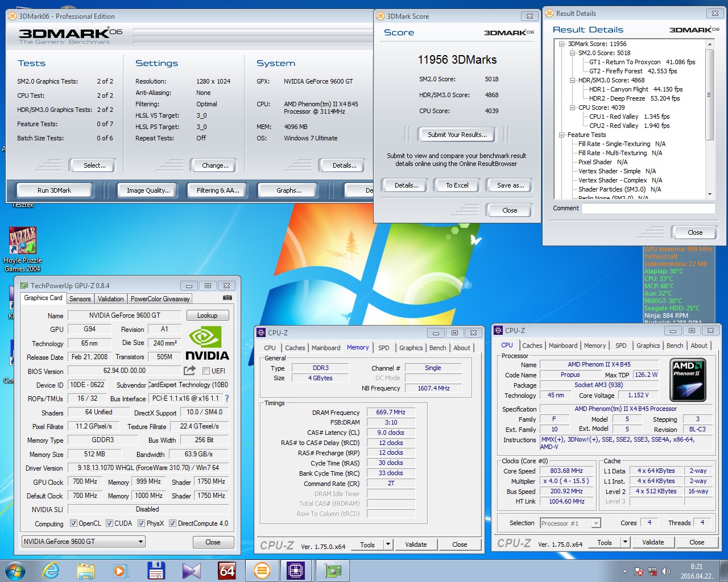The image size is (728, 582).
Task: Switch to the GPU-Z graphics card taskbar icon
Action: pos(333,570)
